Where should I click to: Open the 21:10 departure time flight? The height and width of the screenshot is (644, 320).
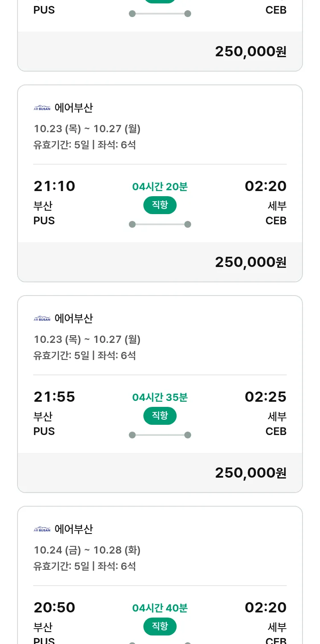[x=54, y=186]
